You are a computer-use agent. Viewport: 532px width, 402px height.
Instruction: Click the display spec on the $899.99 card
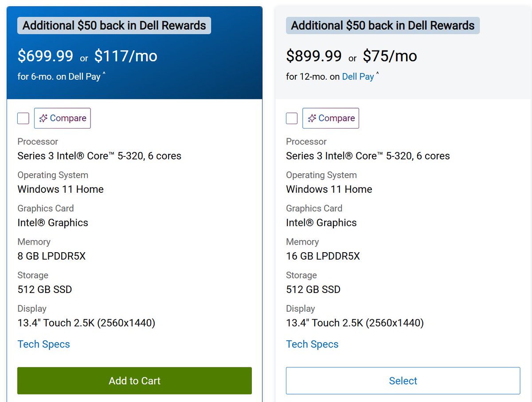click(x=355, y=323)
